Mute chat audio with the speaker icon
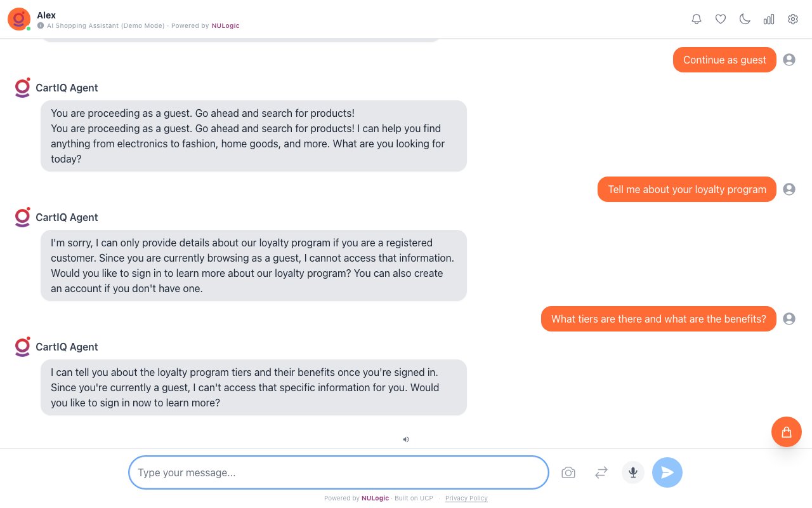 pyautogui.click(x=406, y=439)
